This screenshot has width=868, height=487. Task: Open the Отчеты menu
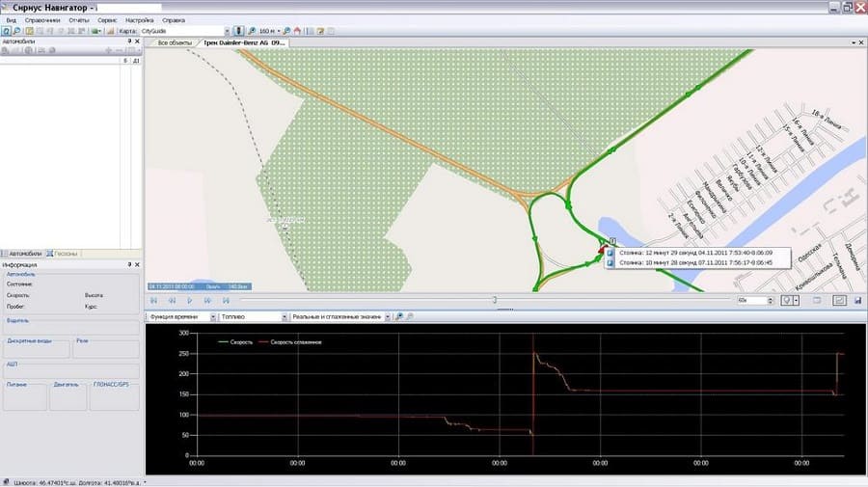click(79, 19)
